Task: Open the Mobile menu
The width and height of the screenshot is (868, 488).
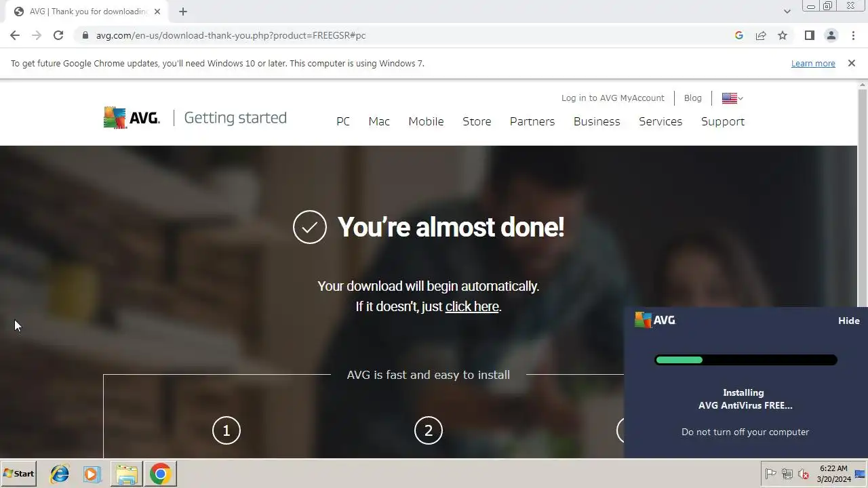Action: click(426, 121)
